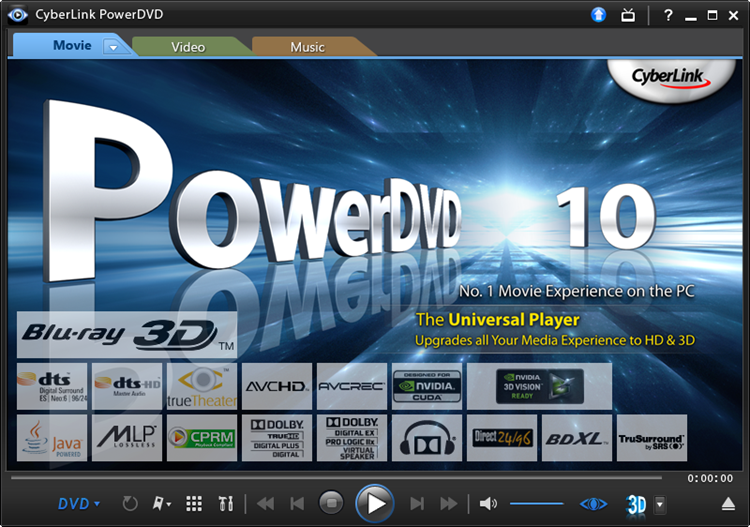Click the dts-HD Master Audio logo
Screen dimensions: 750x527
[127, 386]
